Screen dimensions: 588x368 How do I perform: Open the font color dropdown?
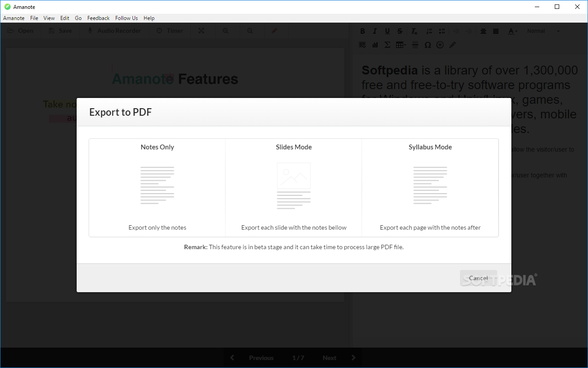[513, 31]
